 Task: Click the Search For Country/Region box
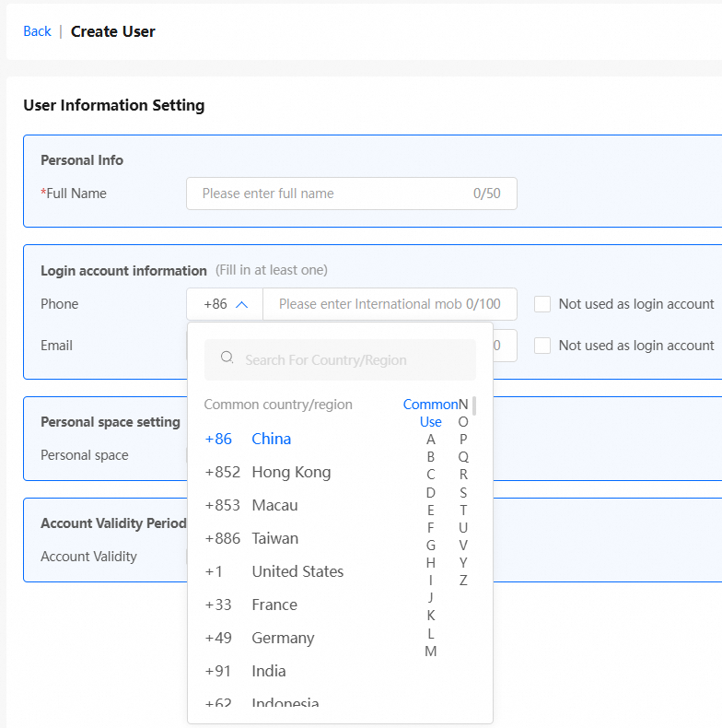350,359
